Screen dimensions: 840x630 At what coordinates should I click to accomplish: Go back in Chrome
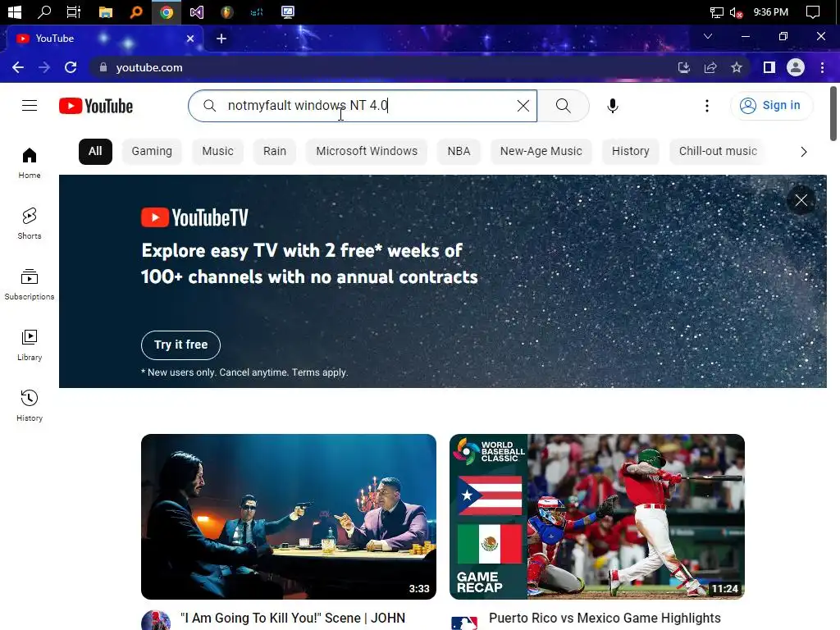coord(18,67)
